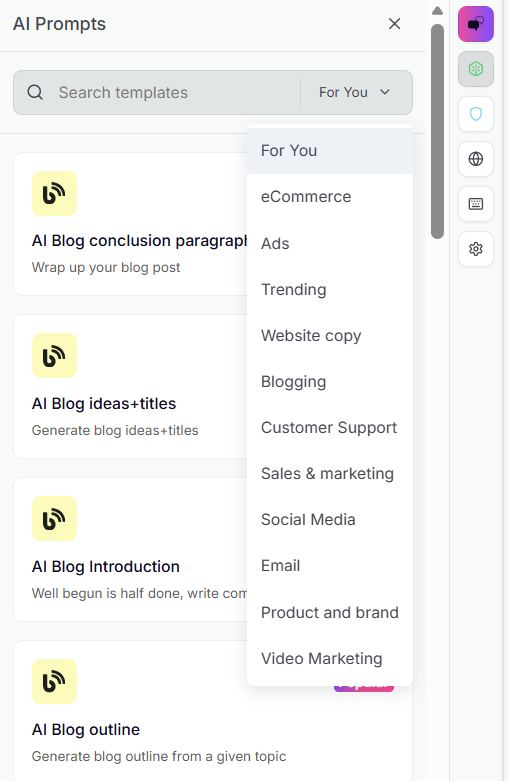This screenshot has width=508, height=781.
Task: Click blog icon on AI Blog outline card
Action: pyautogui.click(x=54, y=681)
